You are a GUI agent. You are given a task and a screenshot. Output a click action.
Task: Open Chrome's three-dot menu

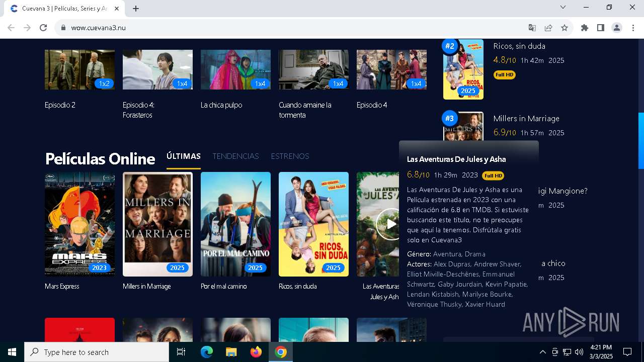click(633, 28)
